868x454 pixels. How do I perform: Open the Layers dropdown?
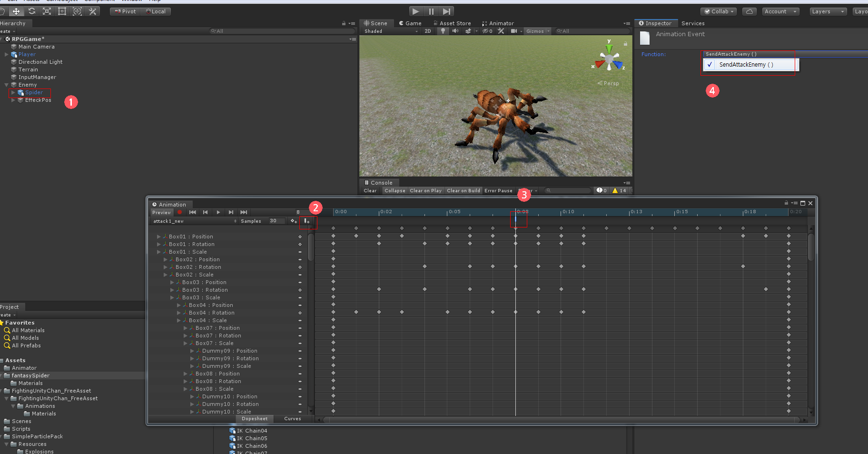tap(828, 11)
